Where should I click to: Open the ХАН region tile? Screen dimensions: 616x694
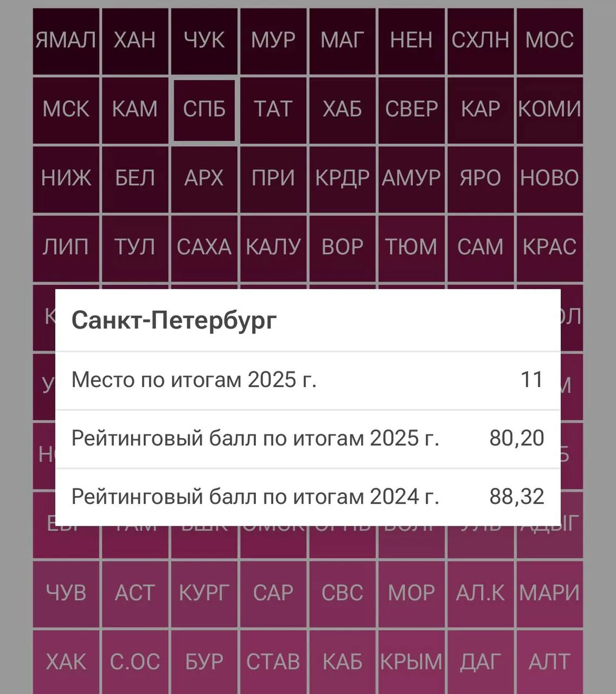pos(135,41)
